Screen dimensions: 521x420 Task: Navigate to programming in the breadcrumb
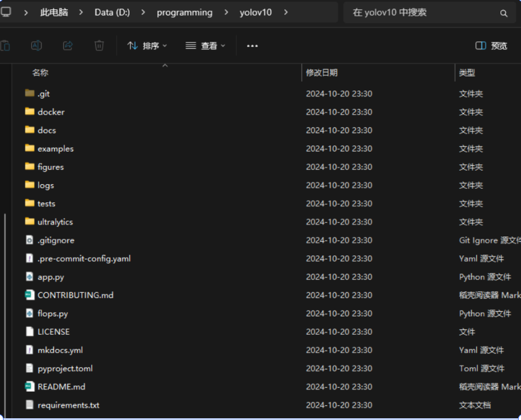184,12
